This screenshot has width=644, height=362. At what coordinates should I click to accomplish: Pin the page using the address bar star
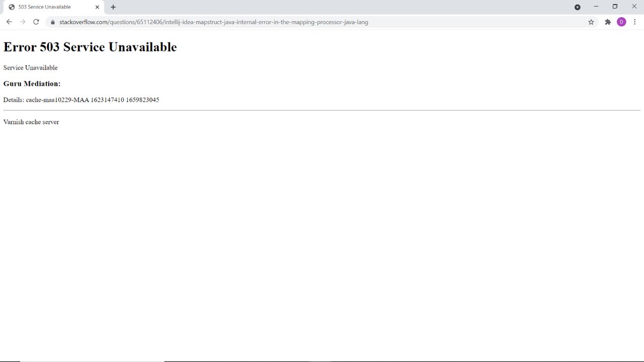point(591,22)
